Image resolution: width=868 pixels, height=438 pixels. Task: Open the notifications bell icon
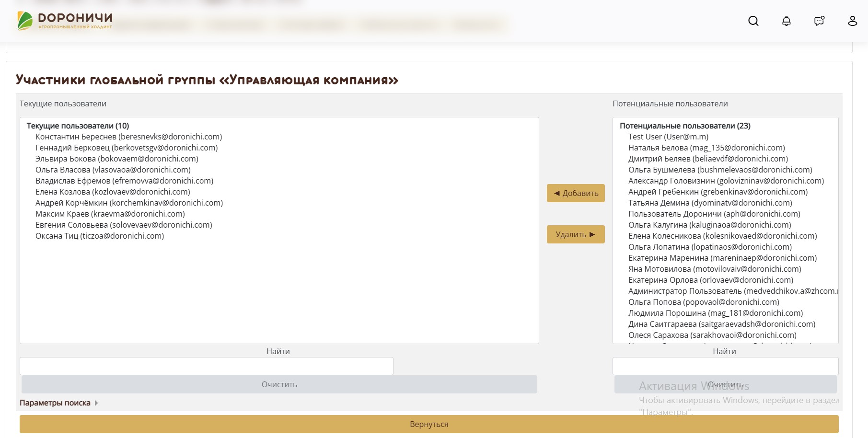click(786, 21)
